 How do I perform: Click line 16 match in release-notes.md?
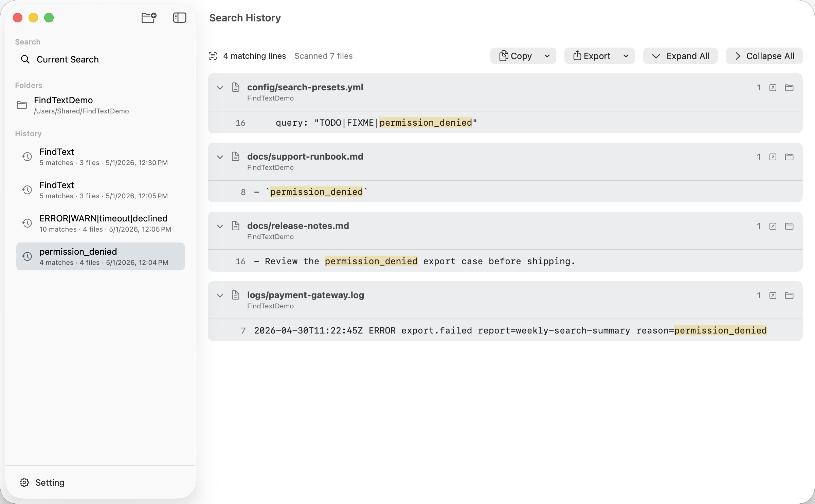click(x=505, y=261)
